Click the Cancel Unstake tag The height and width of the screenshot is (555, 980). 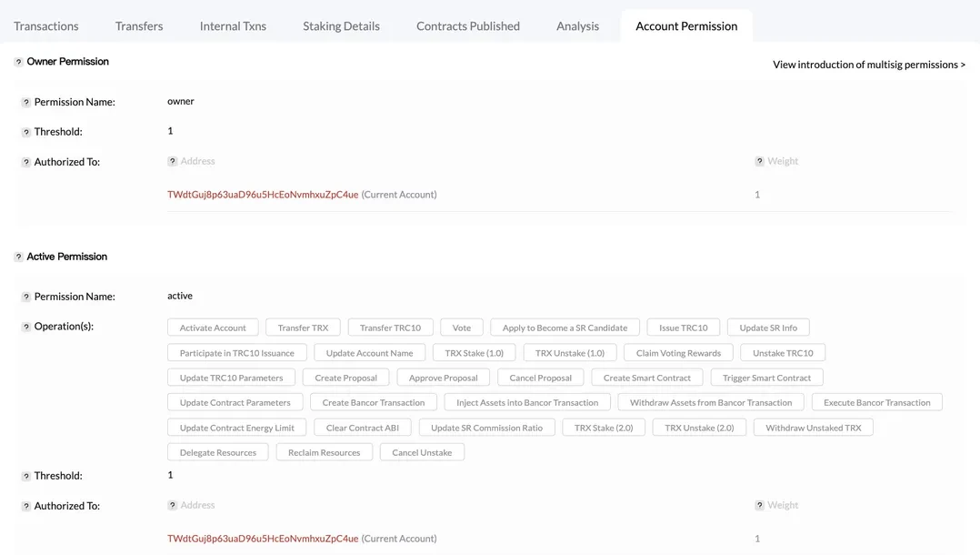[422, 452]
